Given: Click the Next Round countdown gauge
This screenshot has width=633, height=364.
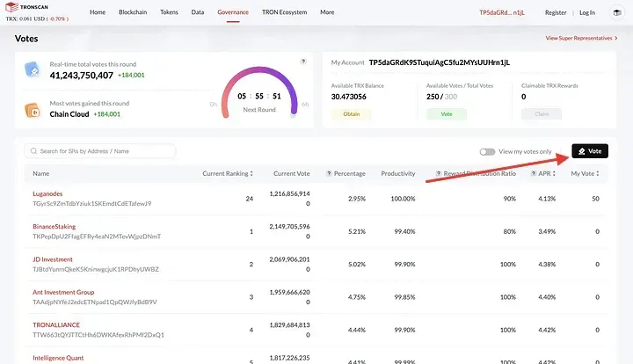Looking at the screenshot, I should pos(259,93).
